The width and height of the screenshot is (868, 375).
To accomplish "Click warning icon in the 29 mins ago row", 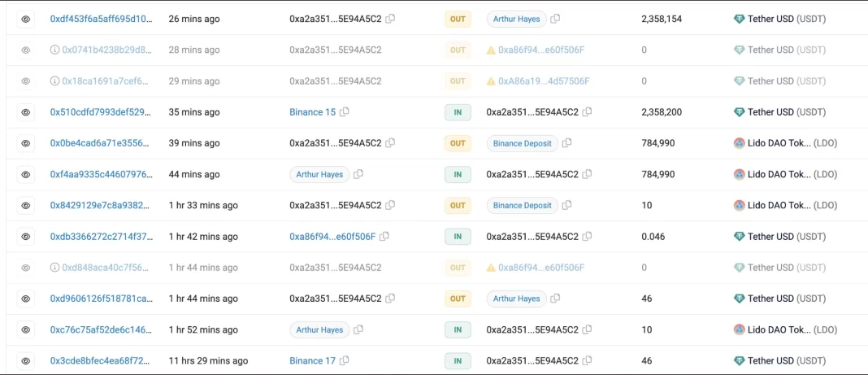I will 491,81.
